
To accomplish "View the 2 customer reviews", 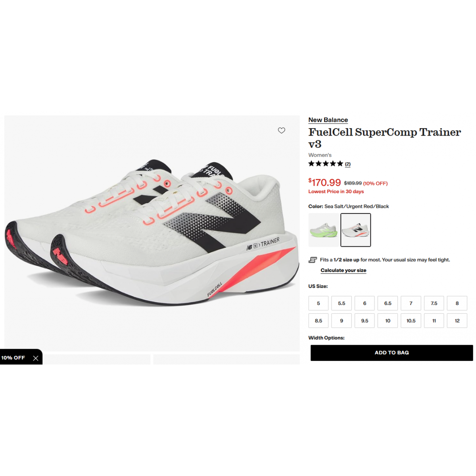I will [348, 164].
